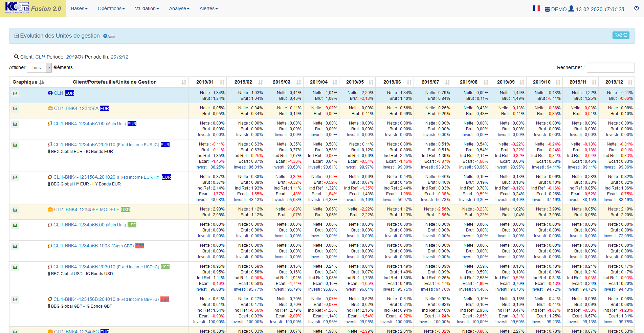The width and height of the screenshot is (644, 333).
Task: Click the power logout icon
Action: click(636, 8)
